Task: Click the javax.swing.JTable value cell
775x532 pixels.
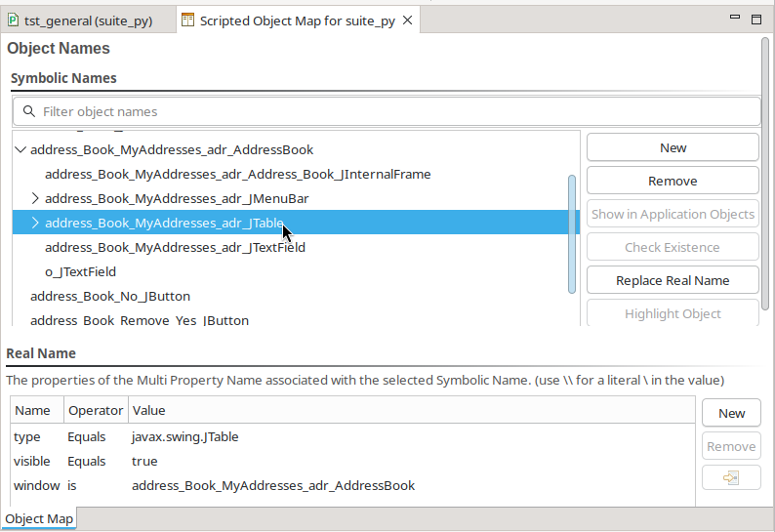Action: click(185, 437)
